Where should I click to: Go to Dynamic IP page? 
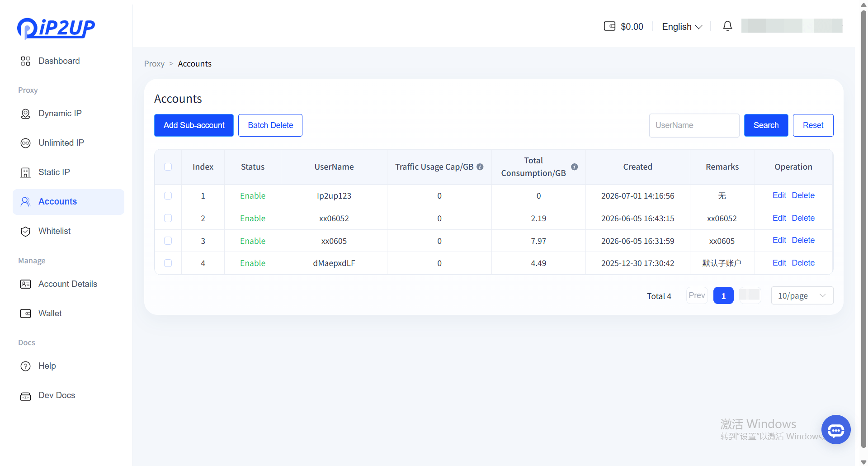68,114
